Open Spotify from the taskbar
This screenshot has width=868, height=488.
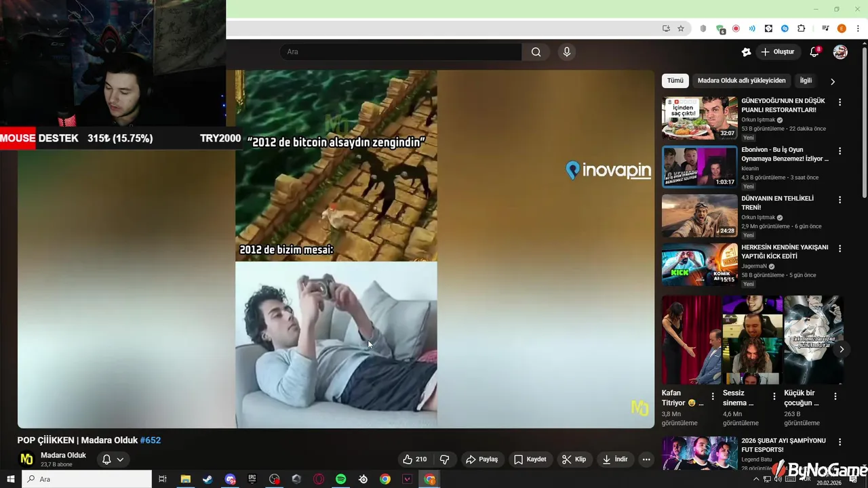click(341, 479)
